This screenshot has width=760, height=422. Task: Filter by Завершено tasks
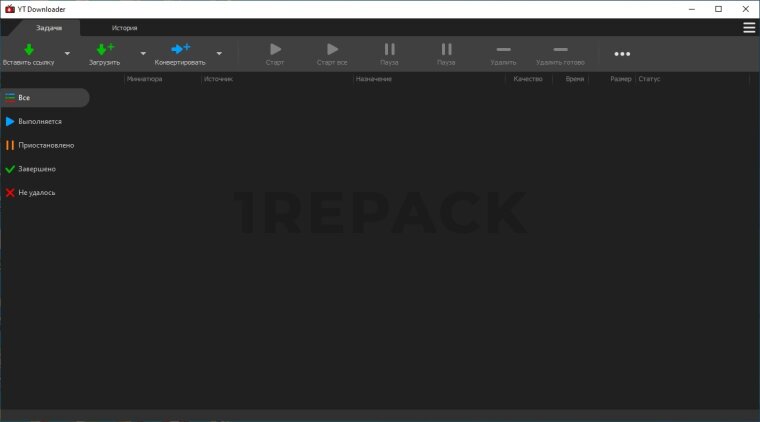(36, 169)
